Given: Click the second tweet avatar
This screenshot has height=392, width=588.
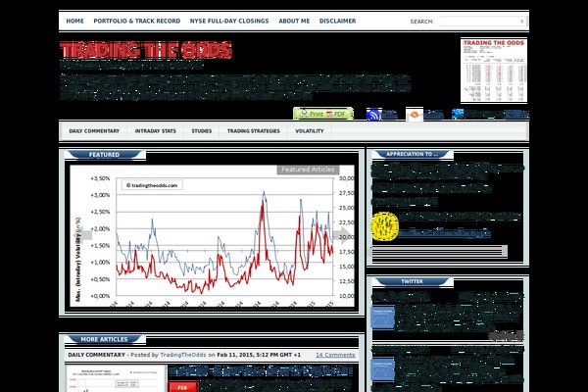Looking at the screenshot, I should [383, 368].
